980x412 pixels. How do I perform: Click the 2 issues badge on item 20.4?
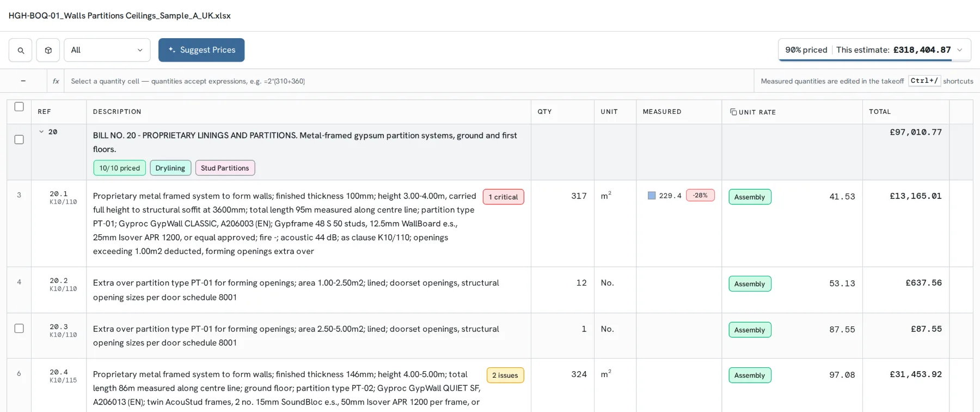(x=505, y=375)
